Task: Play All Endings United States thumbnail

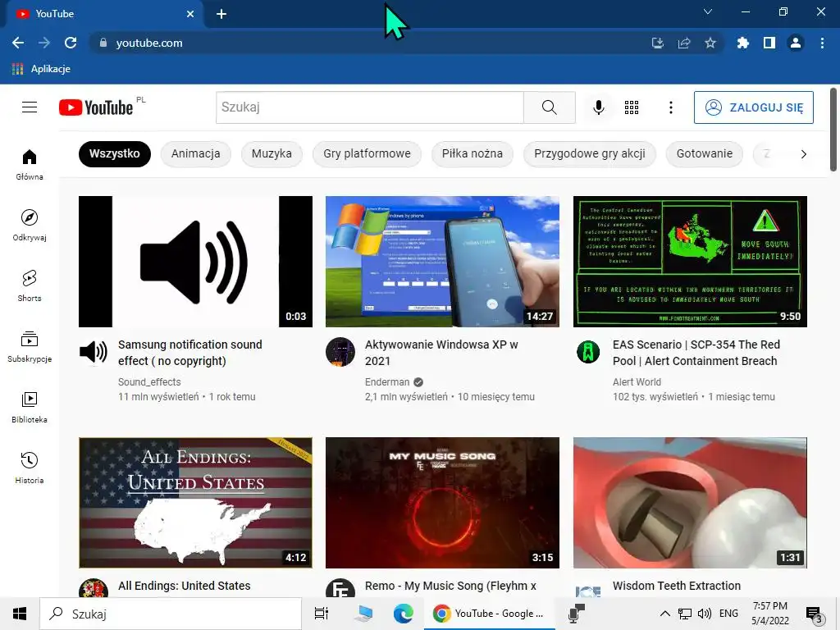Action: (195, 503)
